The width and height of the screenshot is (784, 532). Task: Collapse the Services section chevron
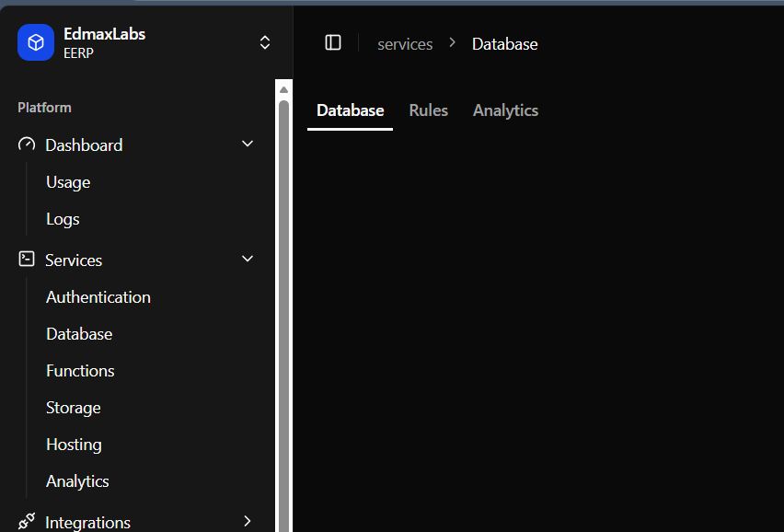pyautogui.click(x=247, y=259)
